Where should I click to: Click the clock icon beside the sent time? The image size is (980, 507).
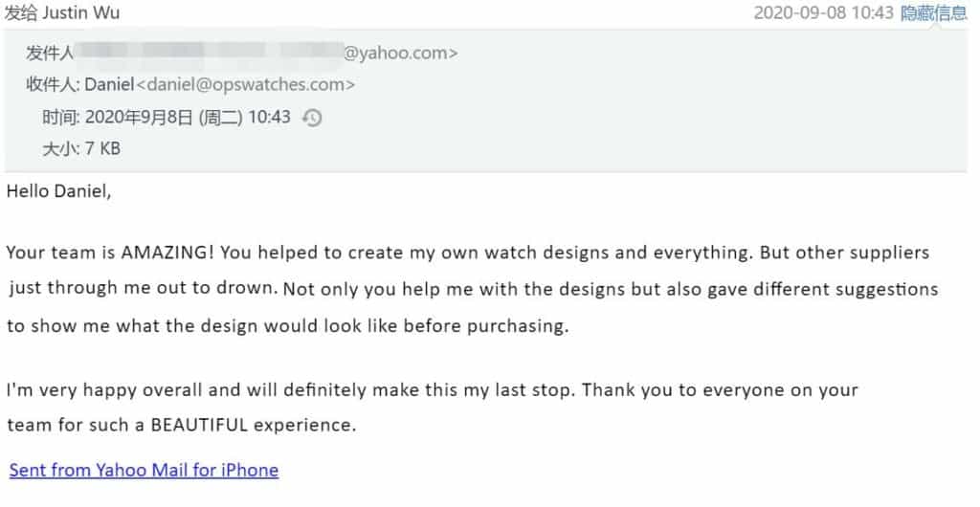coord(312,118)
